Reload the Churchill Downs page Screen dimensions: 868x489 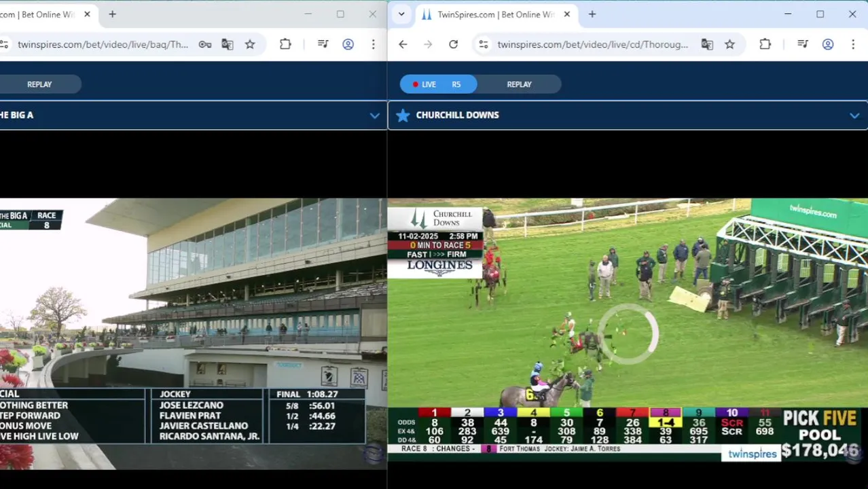(x=453, y=45)
